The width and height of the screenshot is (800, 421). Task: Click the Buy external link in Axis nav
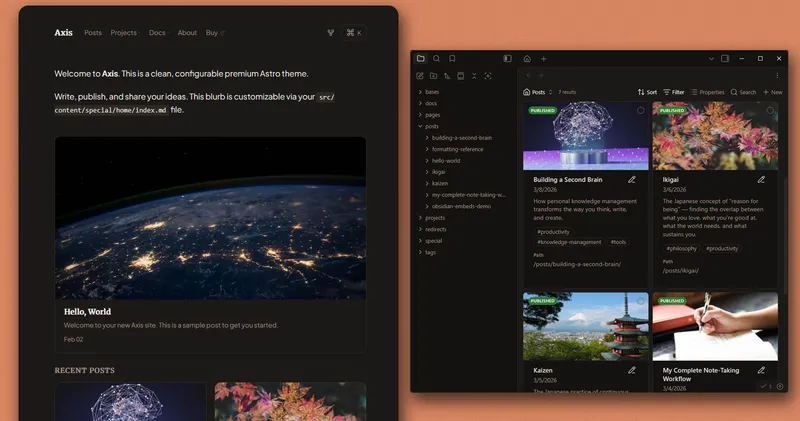coord(215,33)
